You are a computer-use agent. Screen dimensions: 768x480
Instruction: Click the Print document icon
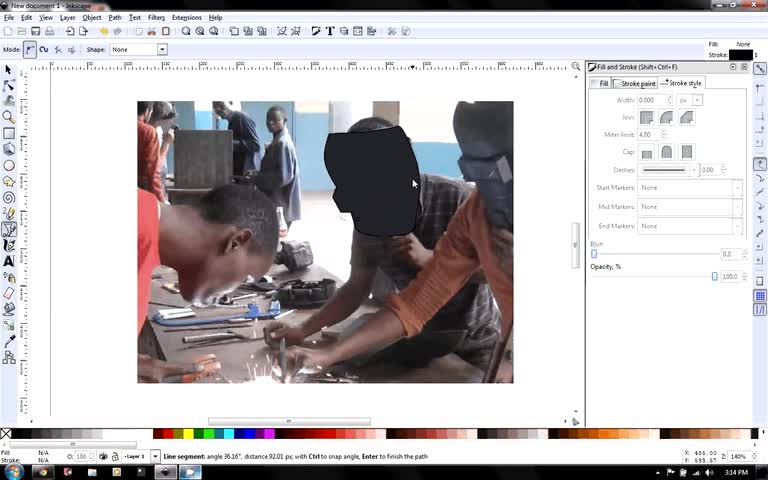point(49,31)
